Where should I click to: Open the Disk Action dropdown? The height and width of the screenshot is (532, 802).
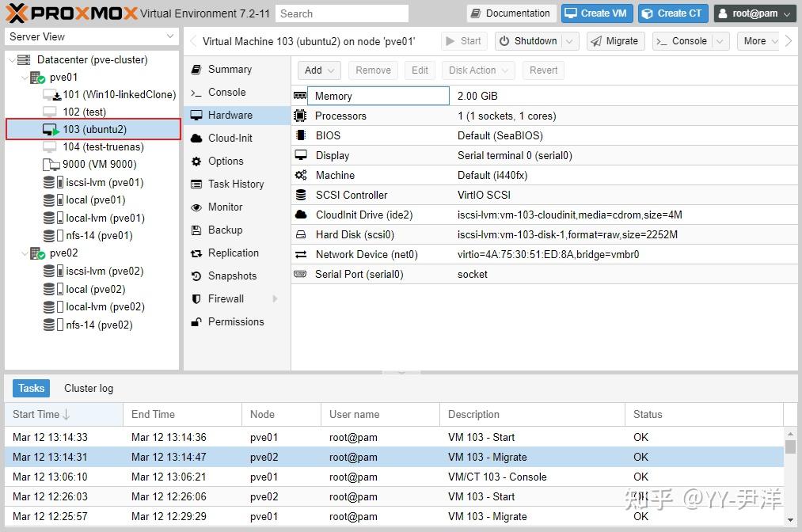click(478, 70)
